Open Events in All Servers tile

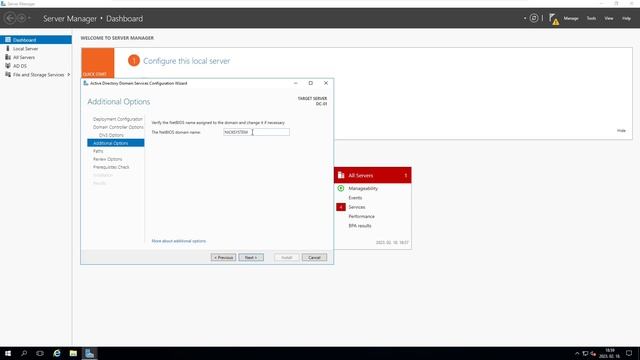pyautogui.click(x=355, y=198)
